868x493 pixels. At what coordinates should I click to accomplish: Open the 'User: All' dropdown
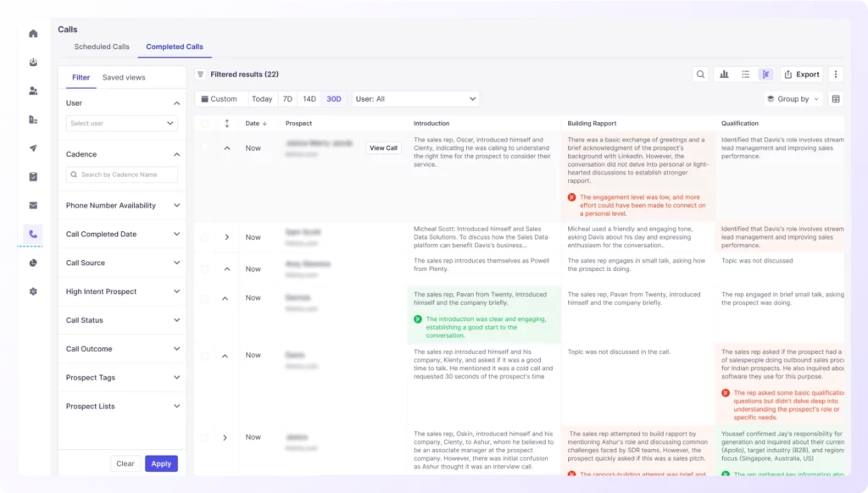415,99
